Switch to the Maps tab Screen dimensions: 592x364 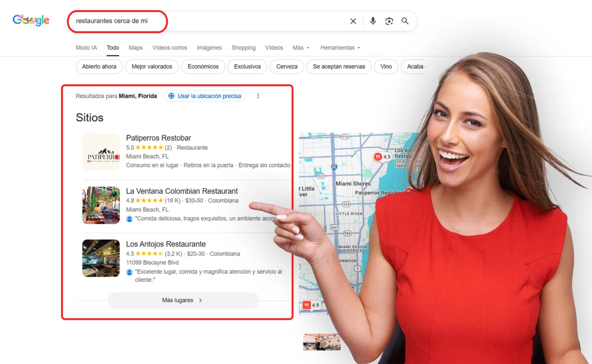(x=135, y=47)
